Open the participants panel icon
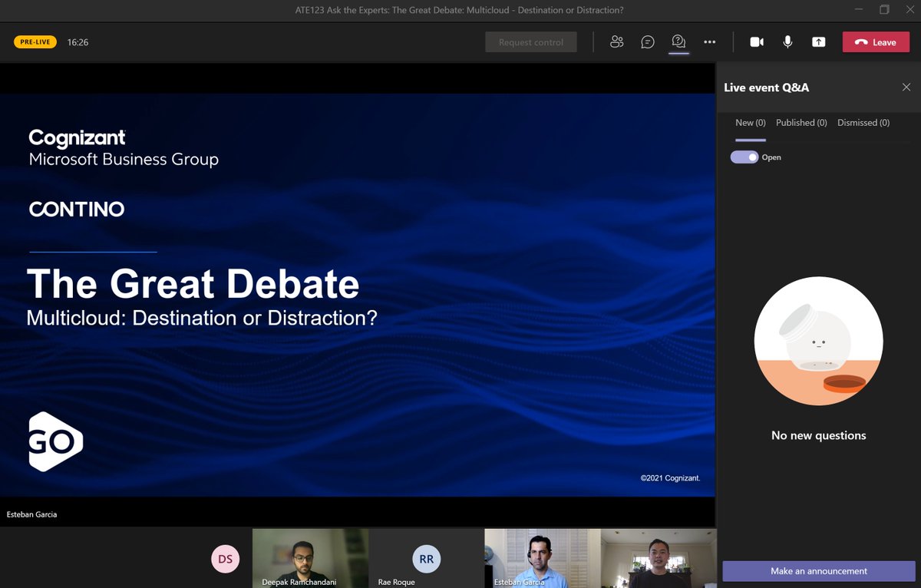 [616, 42]
